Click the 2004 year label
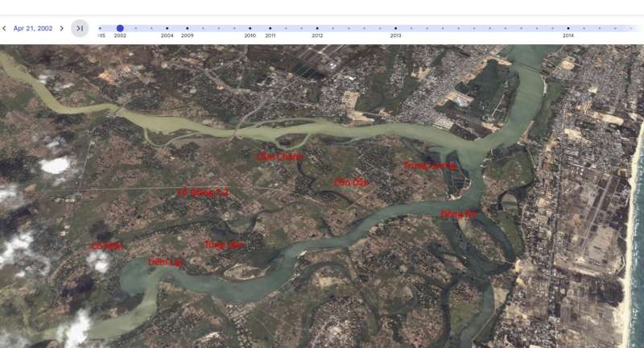The width and height of the screenshot is (644, 348). click(167, 35)
